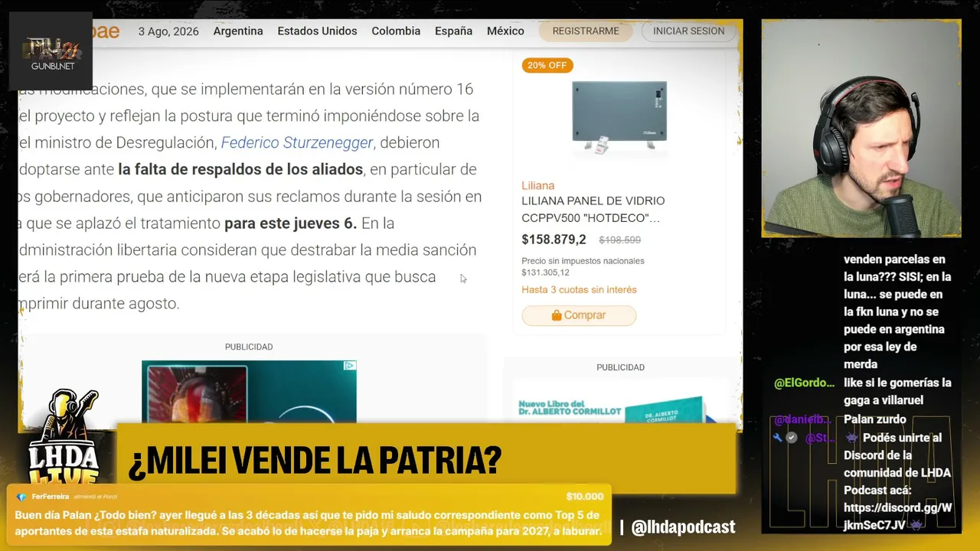Viewport: 980px width, 551px height.
Task: Click the gem icon beside FerFerreira
Action: pos(21,497)
